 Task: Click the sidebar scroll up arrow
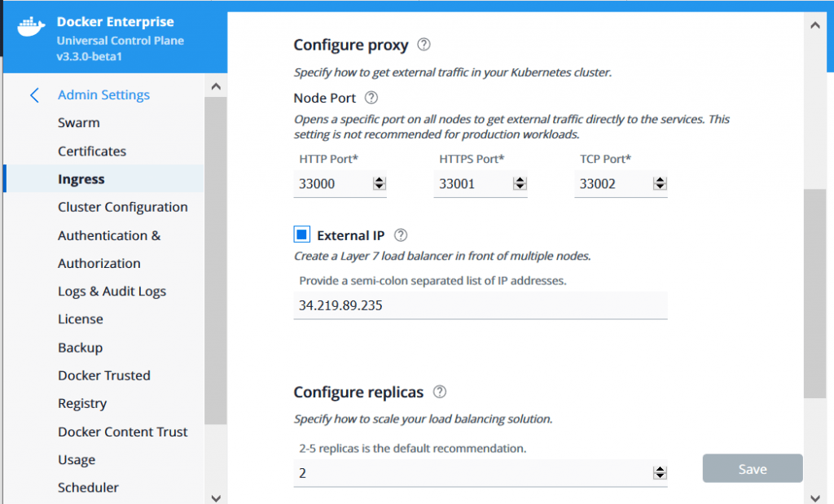pos(215,86)
